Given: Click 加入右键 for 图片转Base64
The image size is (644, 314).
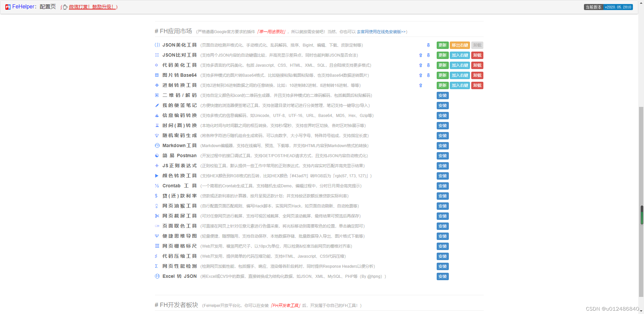Looking at the screenshot, I should pyautogui.click(x=460, y=75).
